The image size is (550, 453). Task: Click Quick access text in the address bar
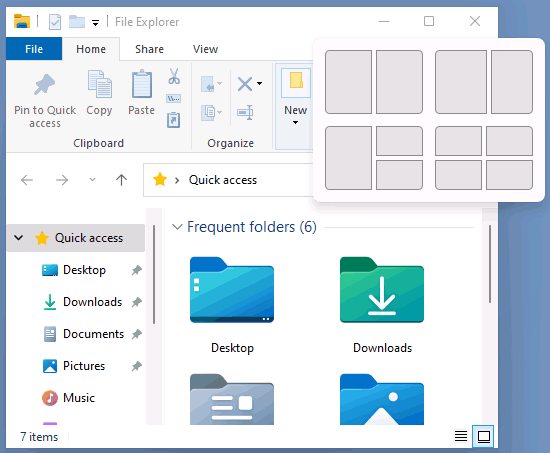[x=223, y=180]
